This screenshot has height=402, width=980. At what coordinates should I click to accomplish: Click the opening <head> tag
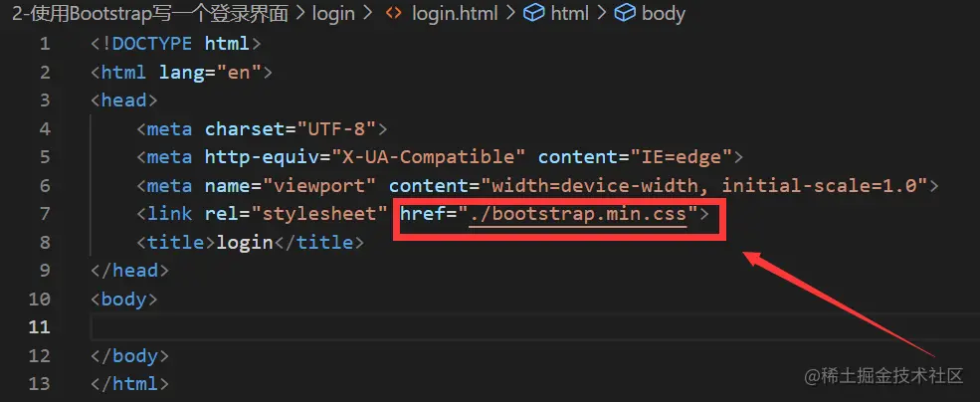click(x=124, y=100)
